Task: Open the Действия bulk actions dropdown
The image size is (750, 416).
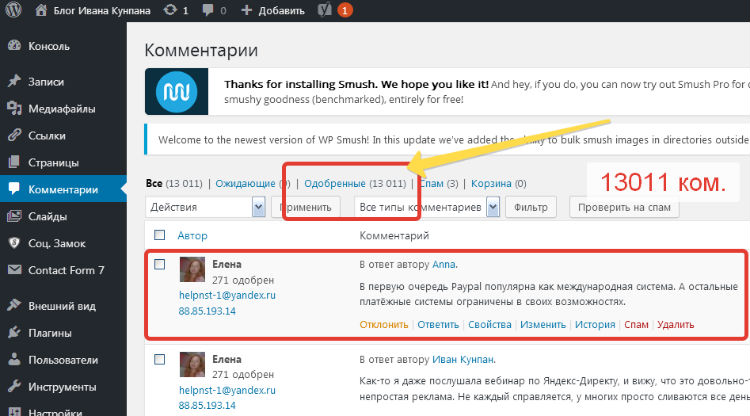Action: pyautogui.click(x=205, y=207)
